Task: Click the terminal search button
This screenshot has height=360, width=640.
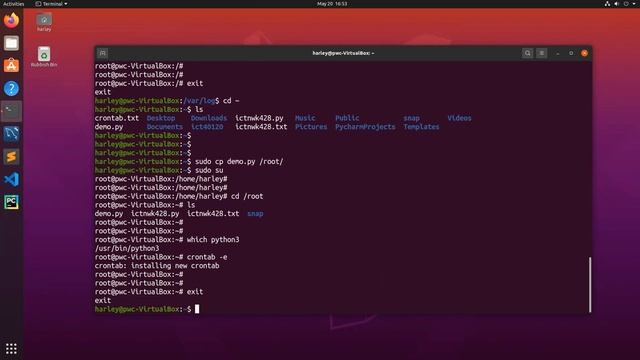Action: point(527,53)
